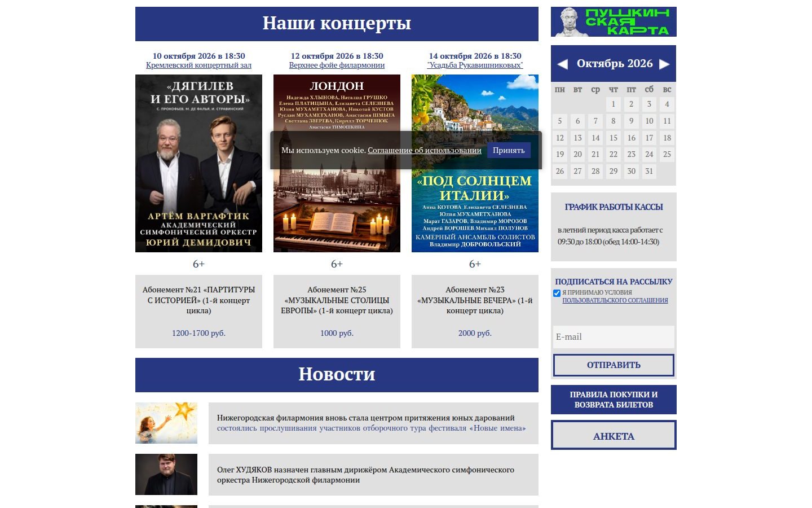Open "Усадьба Рукавишниковых" venue link

[475, 65]
